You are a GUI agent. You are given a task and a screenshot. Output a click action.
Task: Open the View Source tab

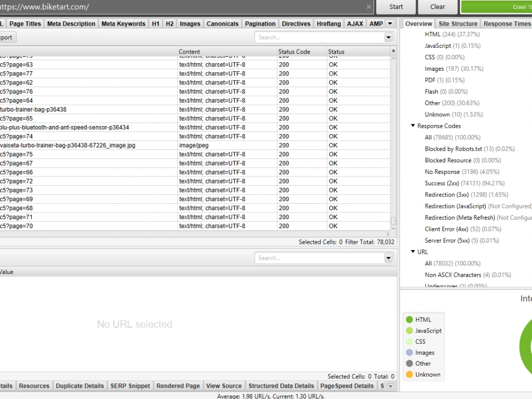224,386
